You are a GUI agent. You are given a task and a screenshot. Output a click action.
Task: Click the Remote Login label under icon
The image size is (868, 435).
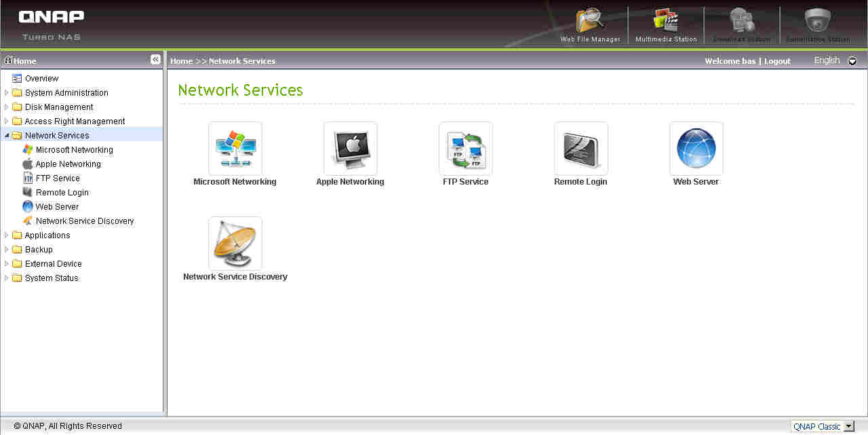coord(580,181)
